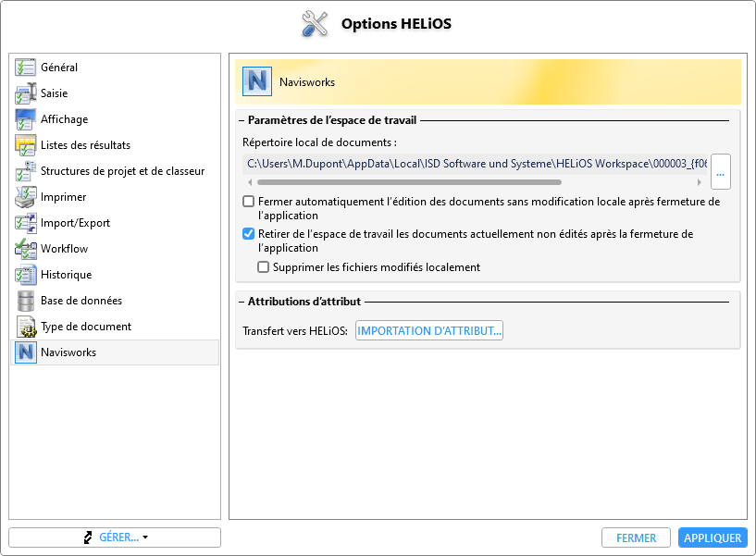Click the Historique icon
This screenshot has height=556, width=756.
click(x=25, y=275)
